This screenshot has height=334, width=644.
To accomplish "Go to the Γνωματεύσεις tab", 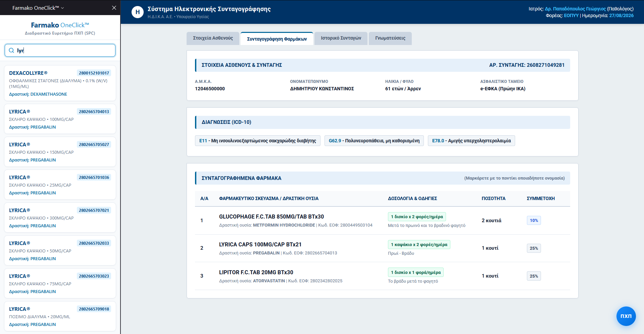I will click(x=390, y=38).
